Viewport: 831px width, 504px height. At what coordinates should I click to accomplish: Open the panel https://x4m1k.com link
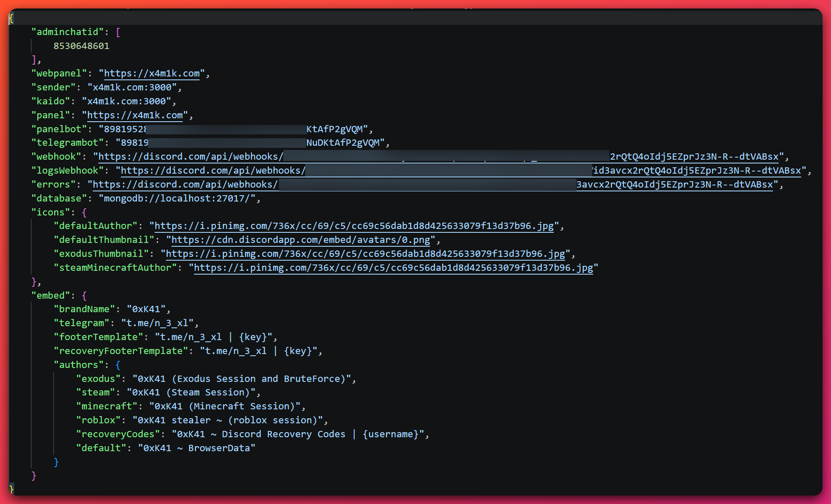135,115
